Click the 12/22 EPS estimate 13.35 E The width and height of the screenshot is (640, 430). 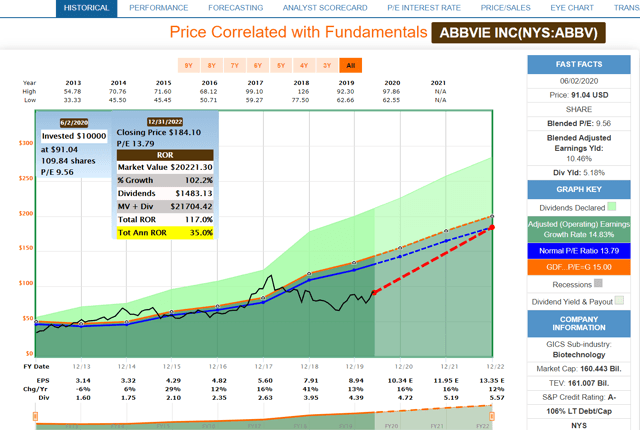492,380
